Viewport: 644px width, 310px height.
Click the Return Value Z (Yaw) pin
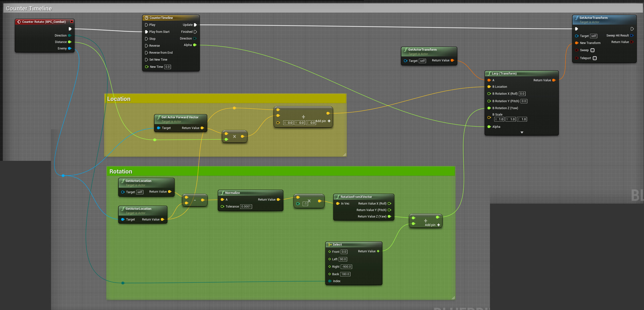pos(389,216)
